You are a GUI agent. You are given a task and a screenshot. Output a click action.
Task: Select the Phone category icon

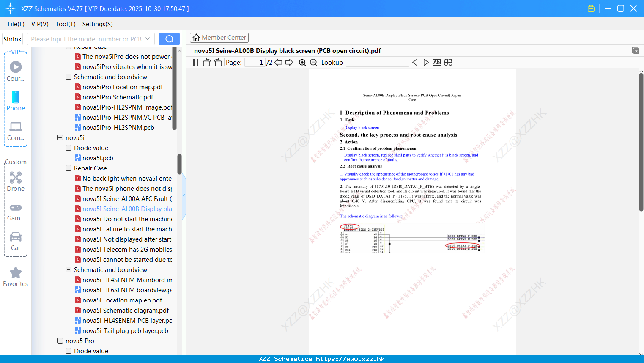tap(16, 101)
